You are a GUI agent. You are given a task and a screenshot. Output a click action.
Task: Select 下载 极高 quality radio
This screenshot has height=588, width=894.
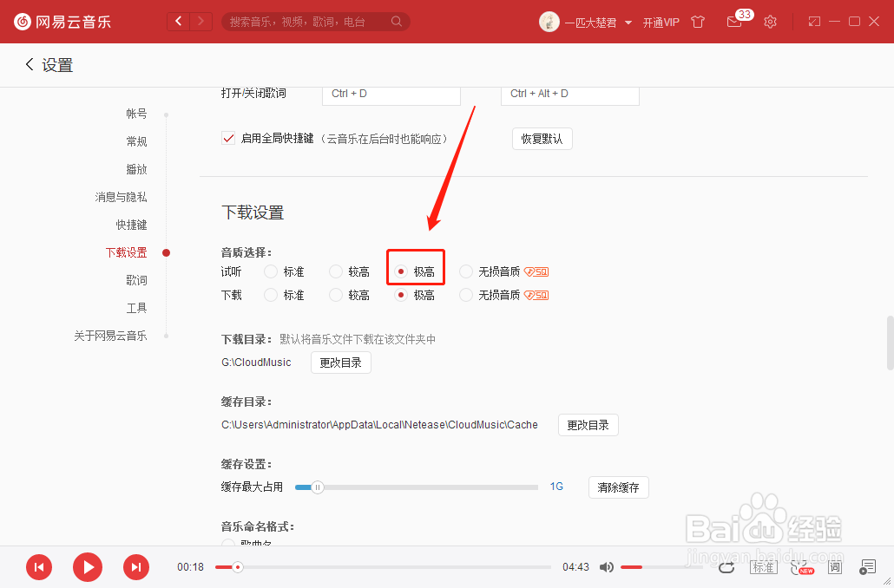tap(401, 295)
